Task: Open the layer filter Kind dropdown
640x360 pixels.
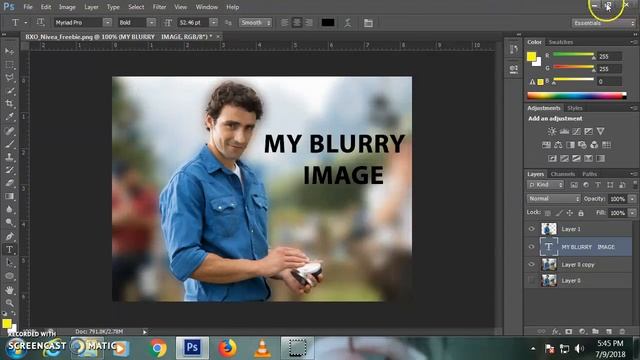Action: (x=545, y=185)
